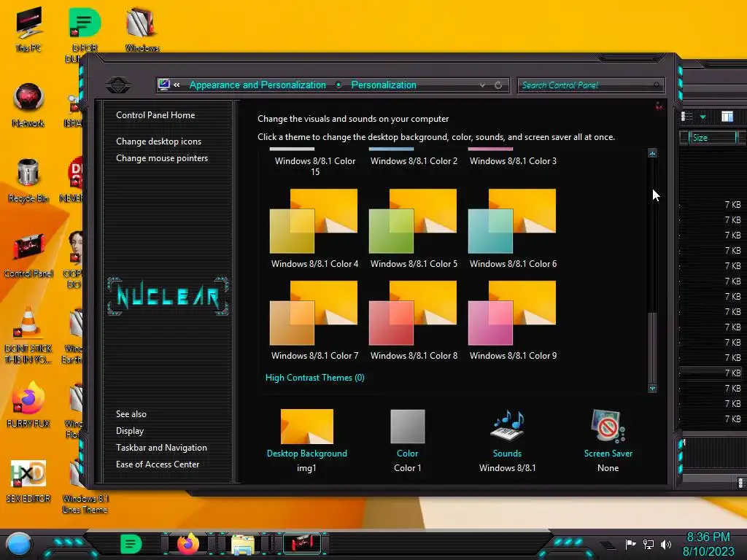This screenshot has width=747, height=560.
Task: Open Windows 8.1 Lines Theme desktop icon
Action: point(85,486)
